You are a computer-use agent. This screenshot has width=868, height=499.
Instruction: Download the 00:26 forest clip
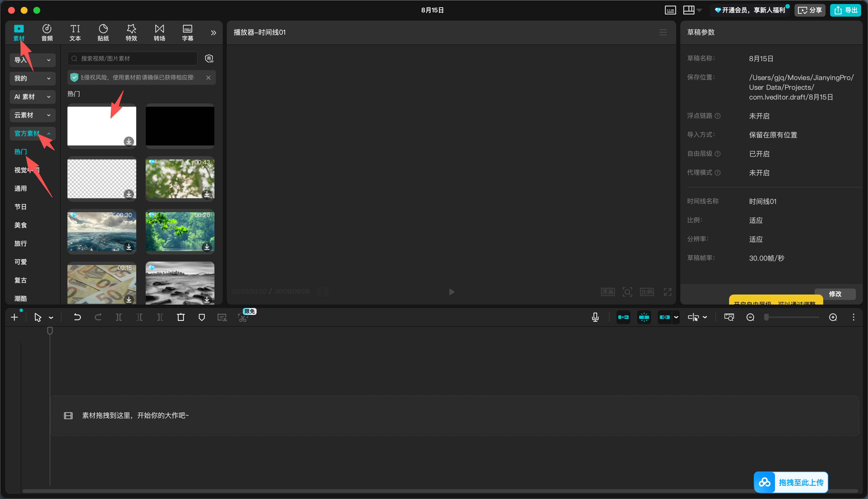coord(207,247)
